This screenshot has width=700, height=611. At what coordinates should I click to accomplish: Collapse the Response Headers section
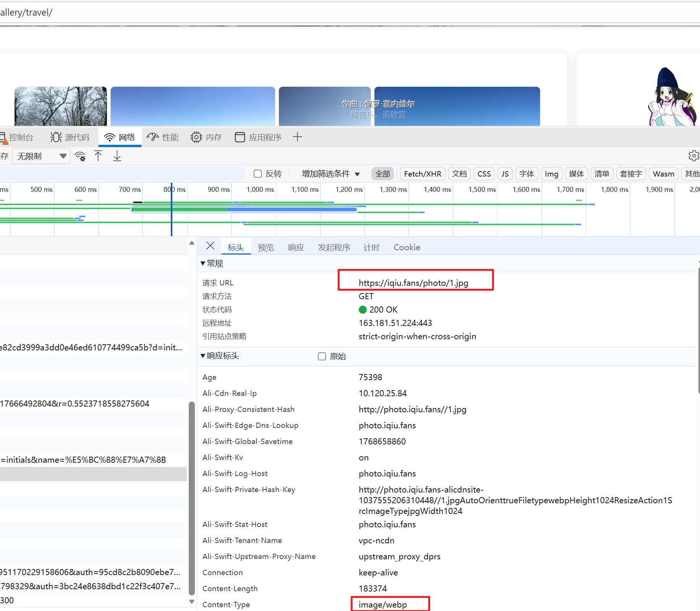[203, 356]
